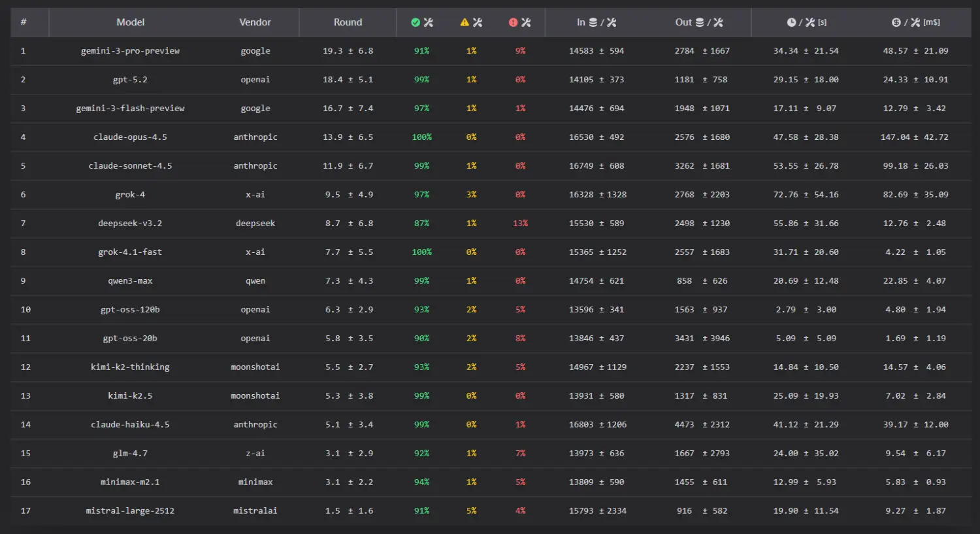980x534 pixels.
Task: Select the gpt-5.2 model name
Action: (130, 80)
